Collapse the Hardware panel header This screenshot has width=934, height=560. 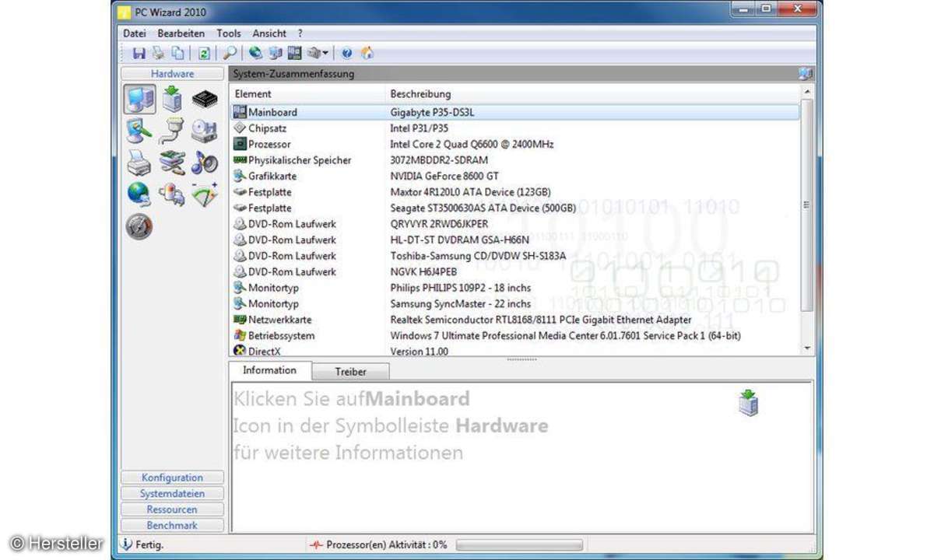click(173, 74)
